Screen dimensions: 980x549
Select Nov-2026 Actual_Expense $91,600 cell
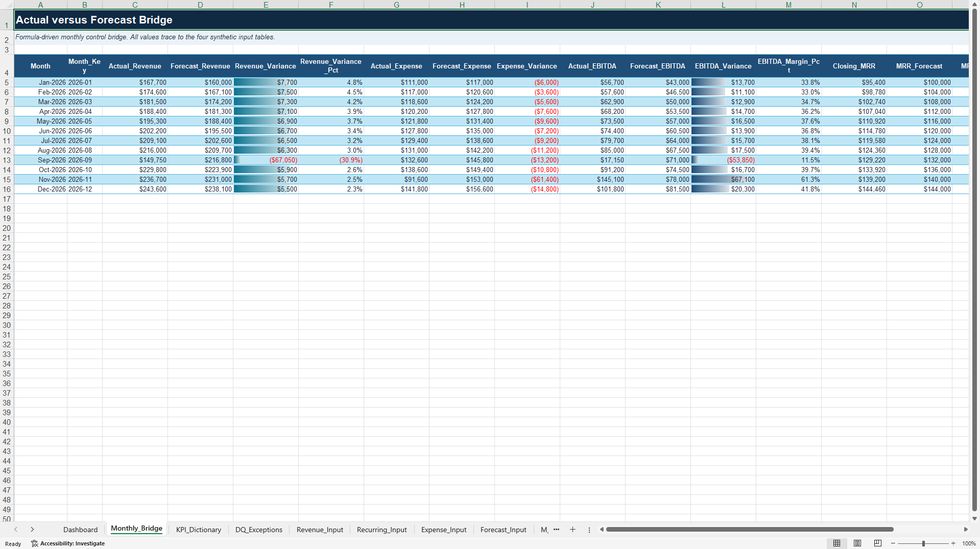click(396, 179)
